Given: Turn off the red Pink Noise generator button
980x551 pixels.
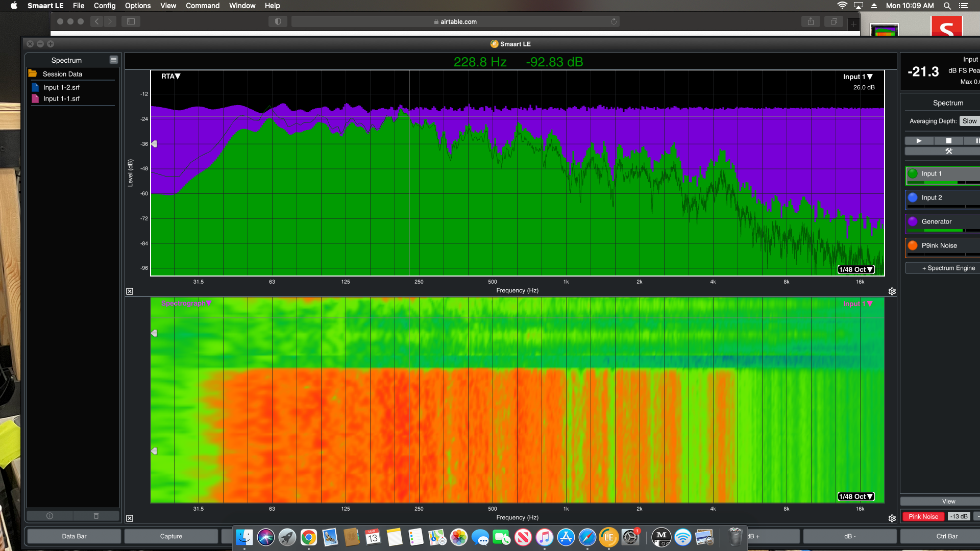Looking at the screenshot, I should [x=923, y=516].
